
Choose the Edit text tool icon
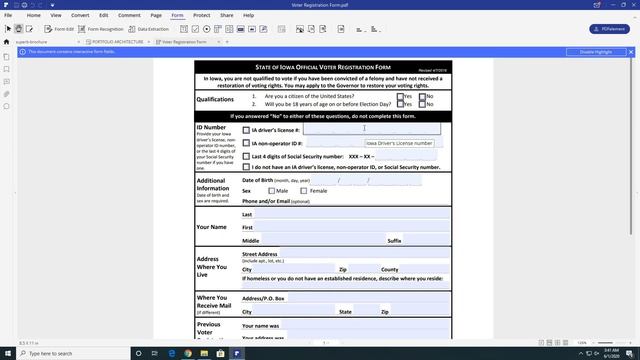click(29, 29)
